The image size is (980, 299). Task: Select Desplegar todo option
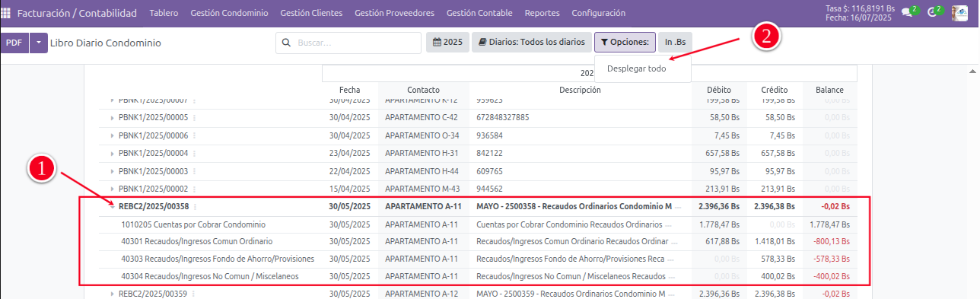pos(637,68)
